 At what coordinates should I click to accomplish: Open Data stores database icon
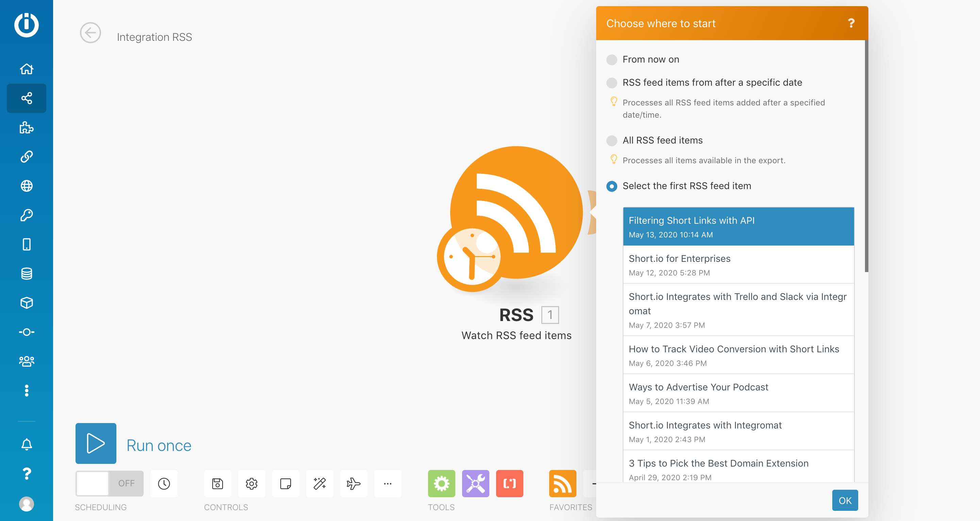[x=26, y=273]
